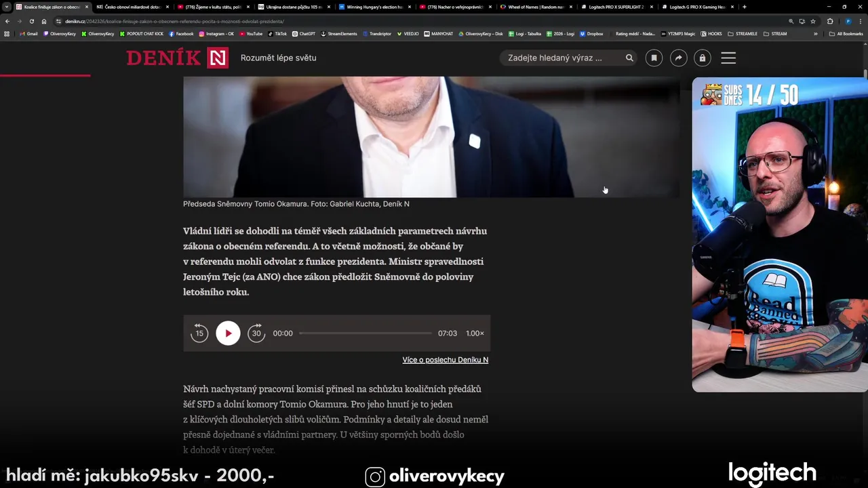Screen dimensions: 868x488
Task: Open the Dropbox bookmark
Action: coord(591,33)
